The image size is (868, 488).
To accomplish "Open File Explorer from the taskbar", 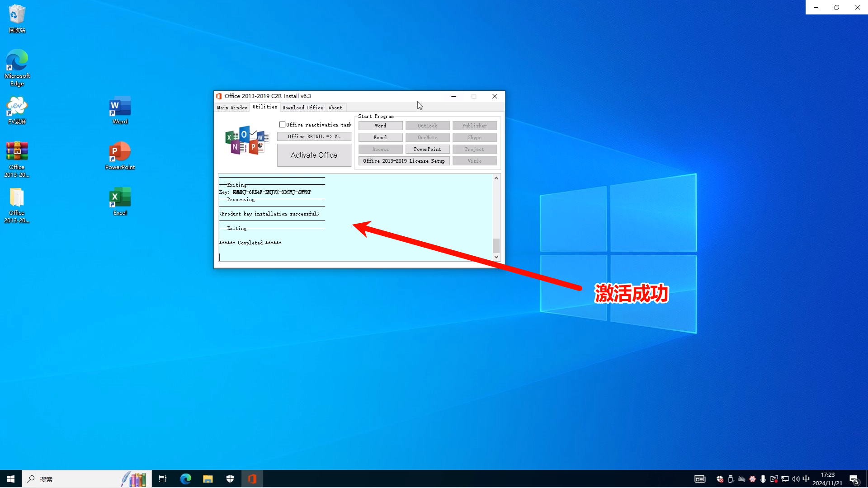I will [x=208, y=479].
